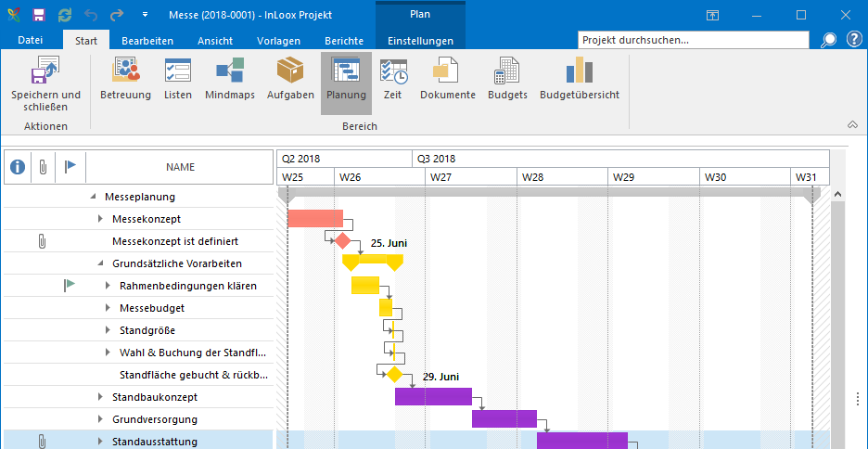Select the red milestone diamond at 25. Juni

coord(343,241)
